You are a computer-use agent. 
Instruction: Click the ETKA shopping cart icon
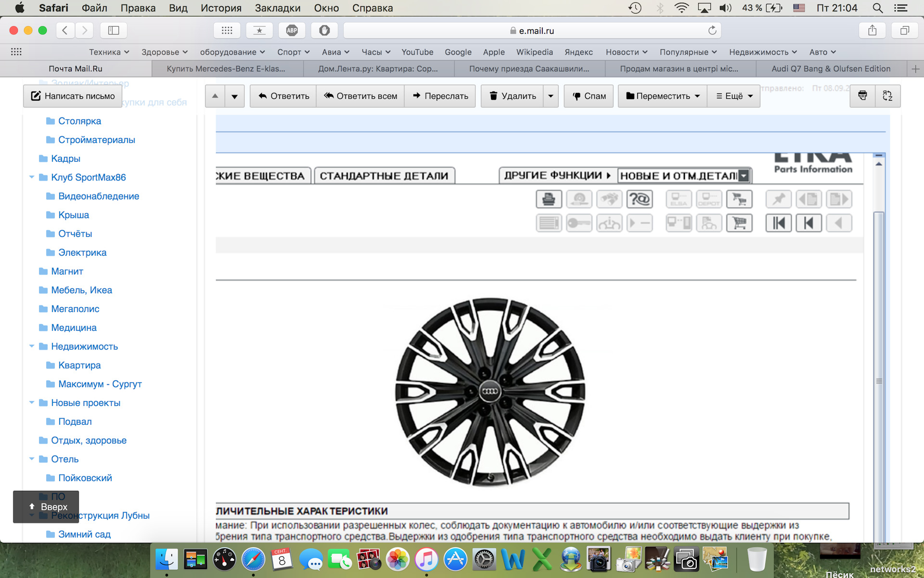pyautogui.click(x=739, y=223)
